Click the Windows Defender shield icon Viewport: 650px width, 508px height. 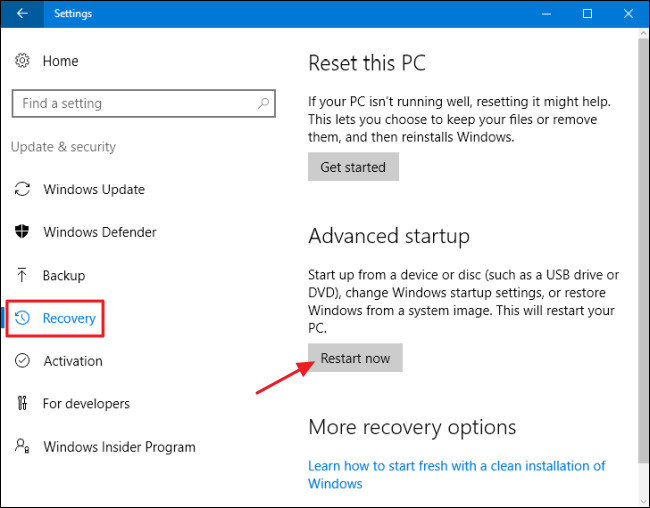(22, 231)
